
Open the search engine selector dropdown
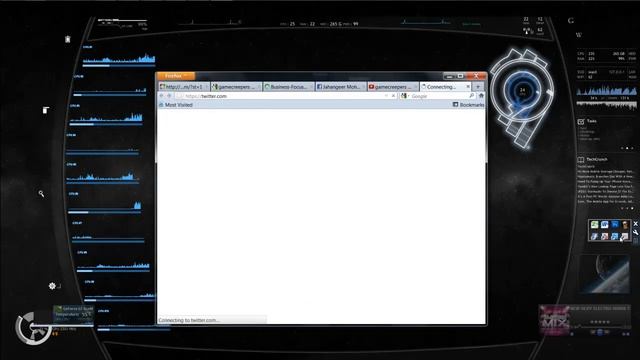[404, 96]
